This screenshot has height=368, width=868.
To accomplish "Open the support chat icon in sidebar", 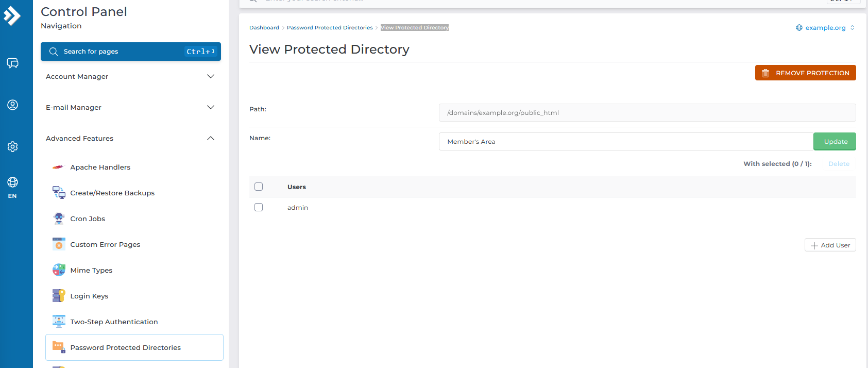I will click(x=12, y=63).
